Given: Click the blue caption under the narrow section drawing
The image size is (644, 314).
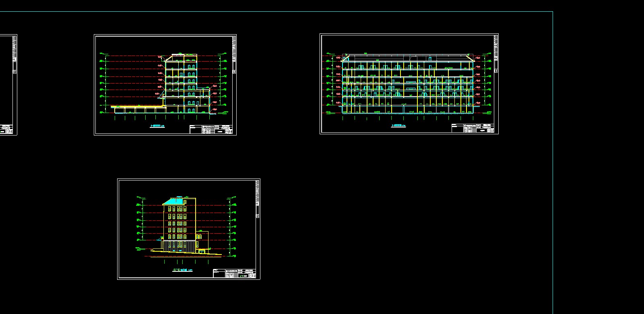Looking at the screenshot, I should (x=157, y=126).
